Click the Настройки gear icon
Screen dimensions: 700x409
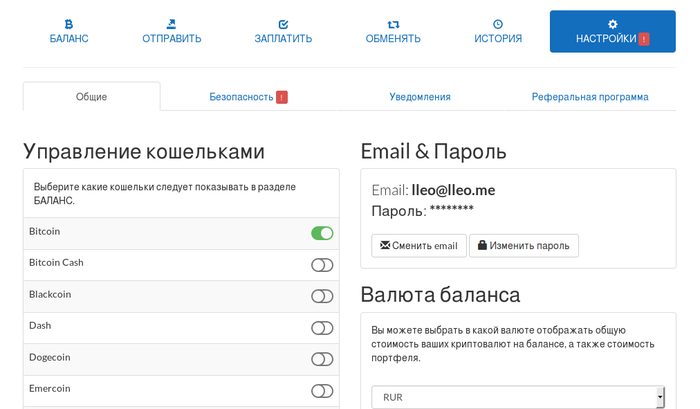point(612,24)
